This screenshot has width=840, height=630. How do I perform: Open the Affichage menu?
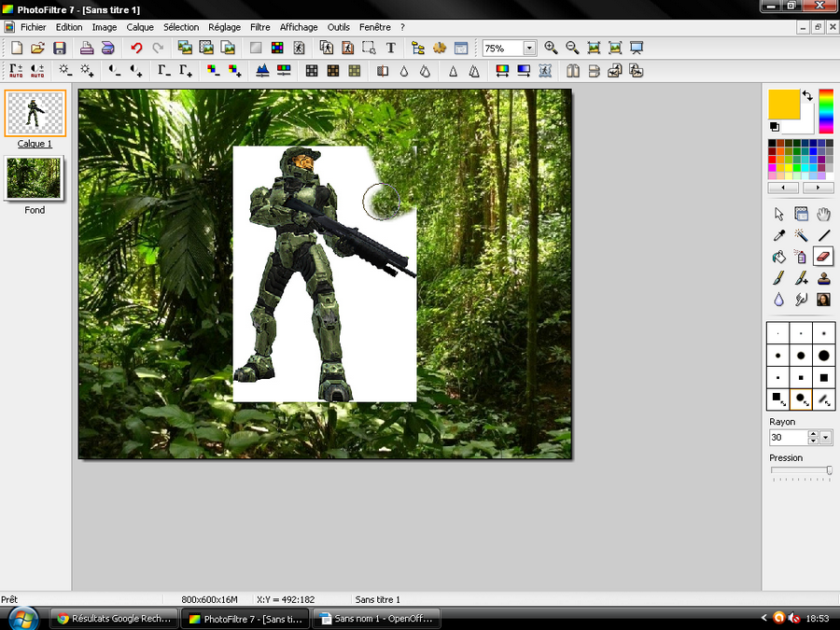click(299, 27)
